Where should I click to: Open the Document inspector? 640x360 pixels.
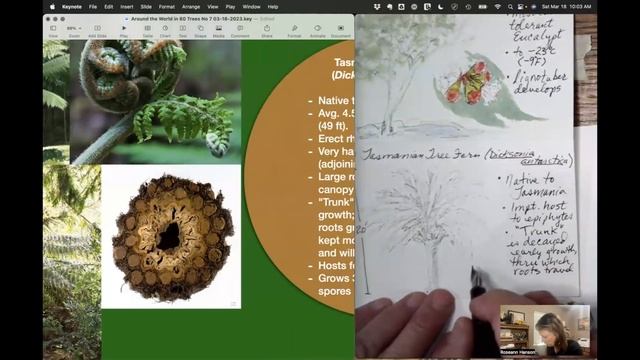341,30
